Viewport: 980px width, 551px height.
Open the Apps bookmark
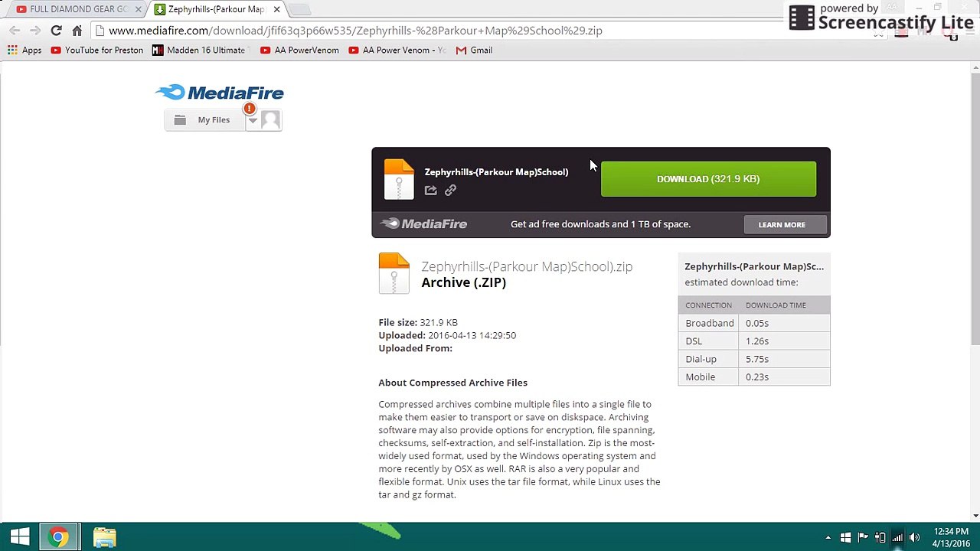pyautogui.click(x=24, y=51)
